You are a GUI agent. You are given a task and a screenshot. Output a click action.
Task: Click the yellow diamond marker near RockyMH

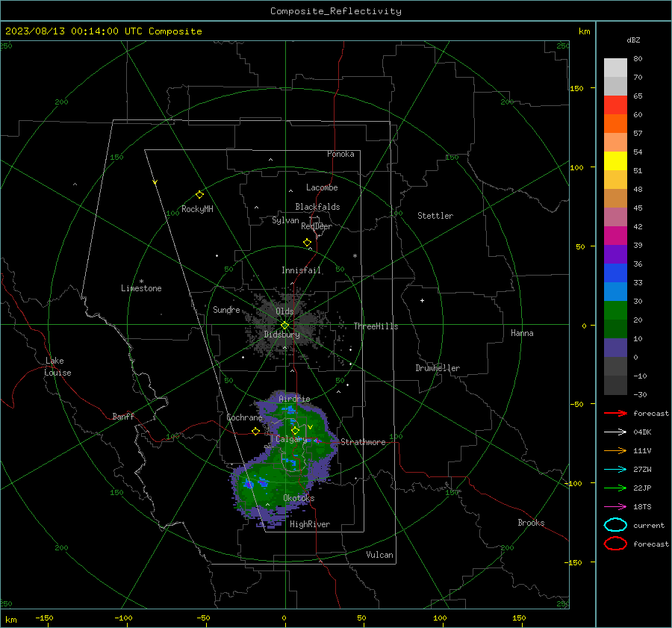199,195
